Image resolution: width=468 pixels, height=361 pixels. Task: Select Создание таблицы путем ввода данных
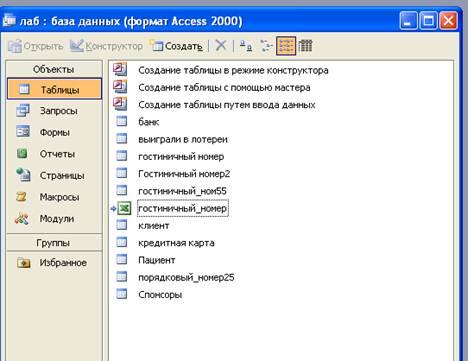point(227,105)
